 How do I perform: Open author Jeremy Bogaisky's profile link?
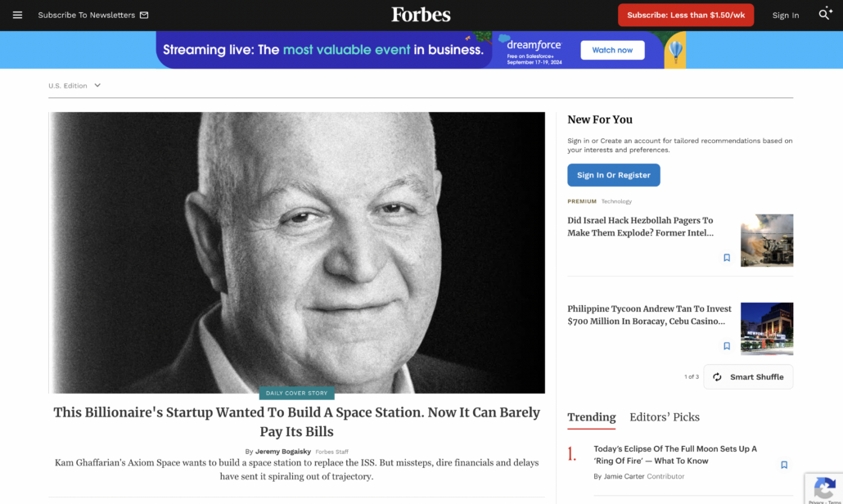pos(283,452)
